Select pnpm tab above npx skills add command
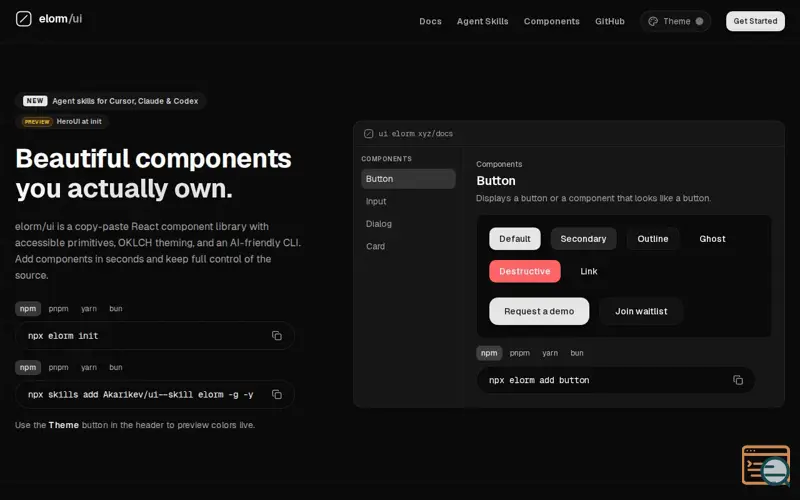Viewport: 800px width, 500px height. (x=58, y=367)
